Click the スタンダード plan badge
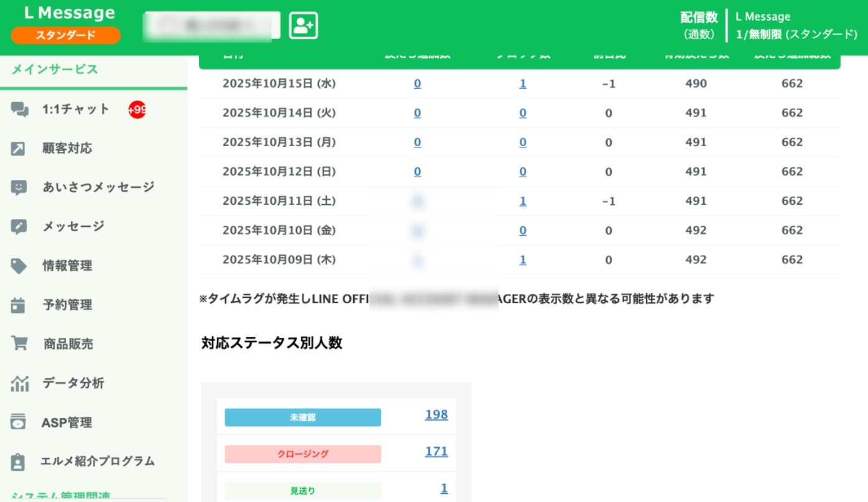868x502 pixels. (x=65, y=35)
